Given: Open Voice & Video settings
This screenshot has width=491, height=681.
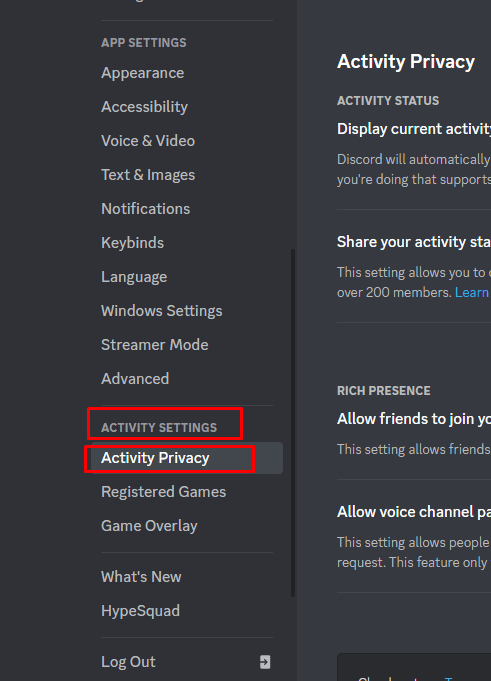Looking at the screenshot, I should point(148,141).
